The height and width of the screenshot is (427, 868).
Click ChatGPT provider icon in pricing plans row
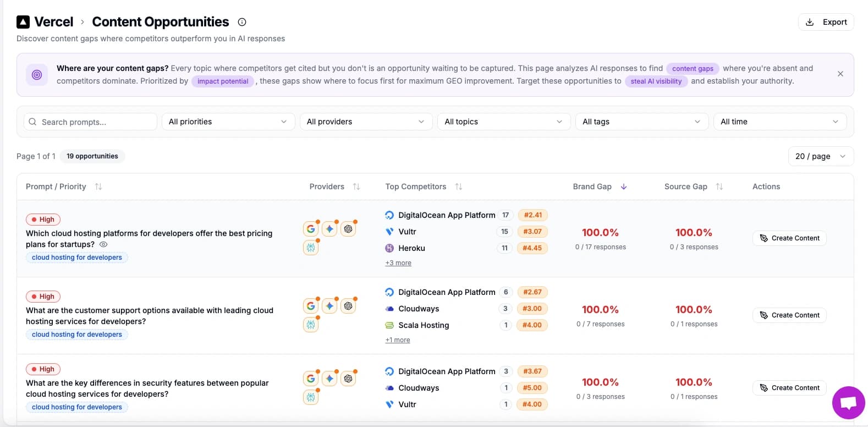(x=348, y=229)
